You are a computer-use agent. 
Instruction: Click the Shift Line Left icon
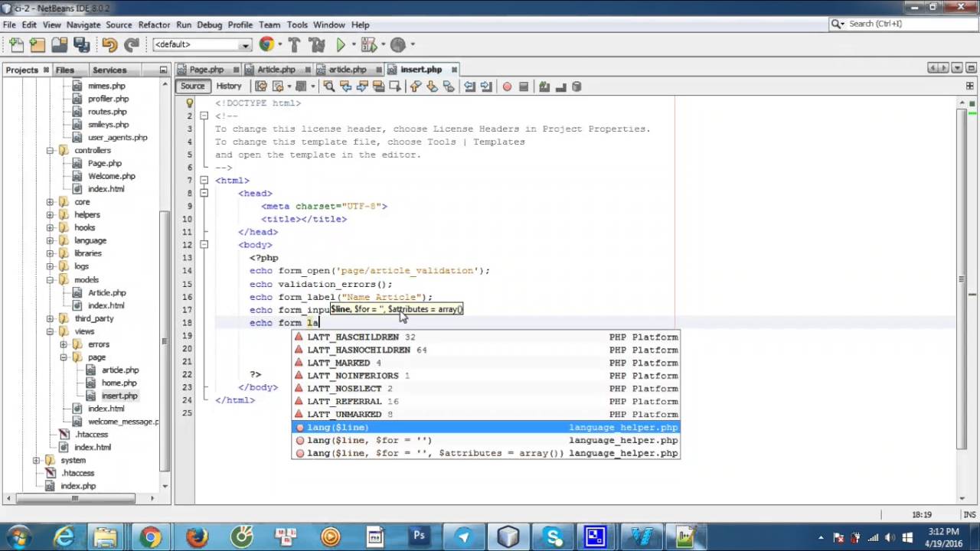click(x=469, y=86)
